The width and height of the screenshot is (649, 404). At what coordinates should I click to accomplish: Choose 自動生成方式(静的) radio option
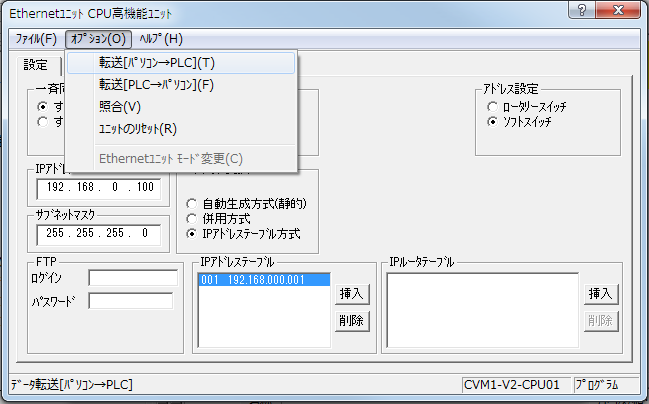pos(193,203)
